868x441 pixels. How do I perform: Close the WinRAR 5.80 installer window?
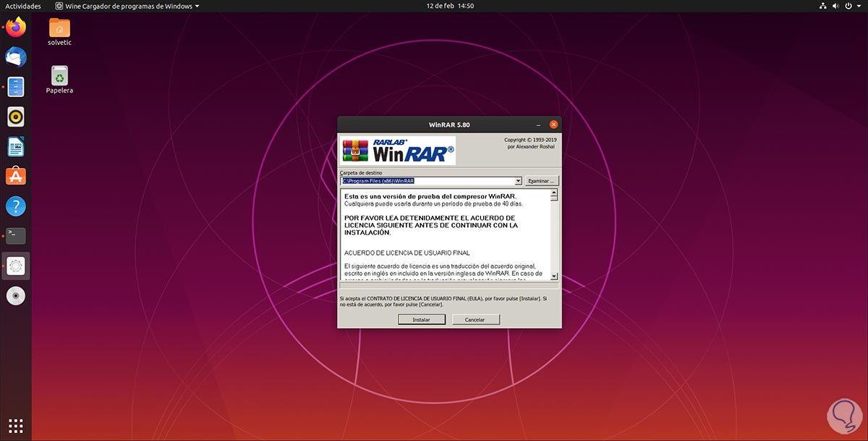(554, 125)
